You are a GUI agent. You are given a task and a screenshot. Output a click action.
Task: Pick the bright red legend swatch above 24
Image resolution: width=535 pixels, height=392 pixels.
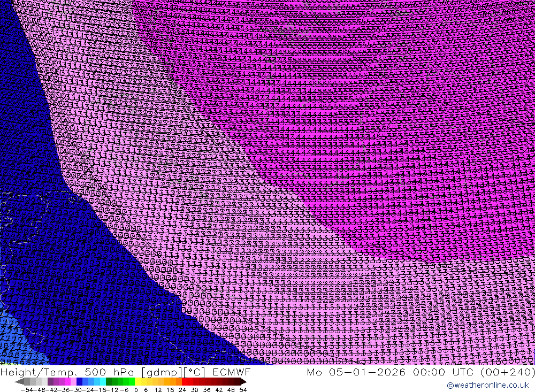[185, 382]
